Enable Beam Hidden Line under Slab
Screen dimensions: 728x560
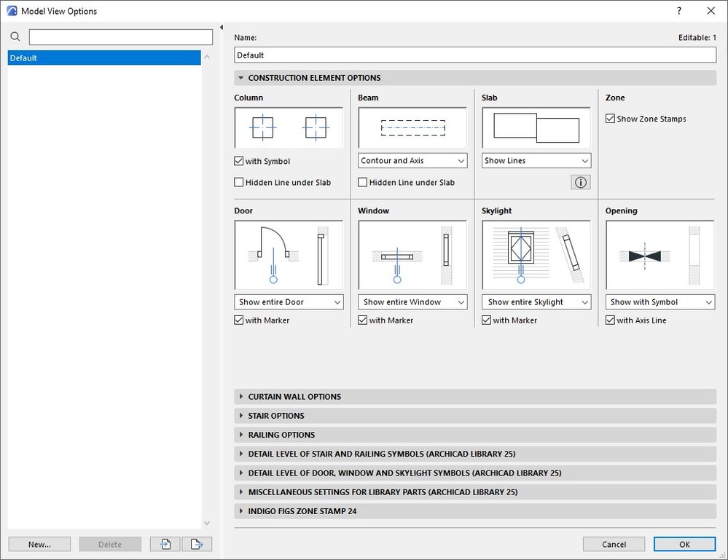pyautogui.click(x=363, y=182)
